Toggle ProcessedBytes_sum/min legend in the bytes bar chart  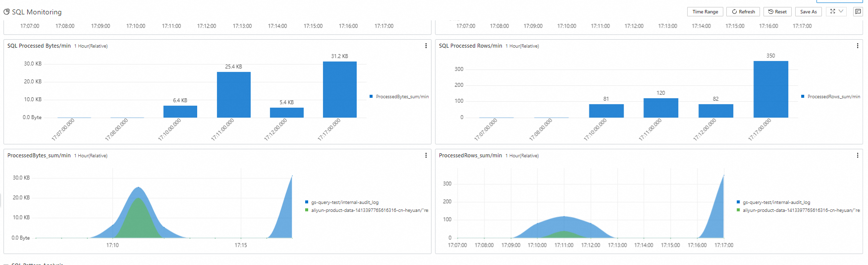pyautogui.click(x=399, y=97)
